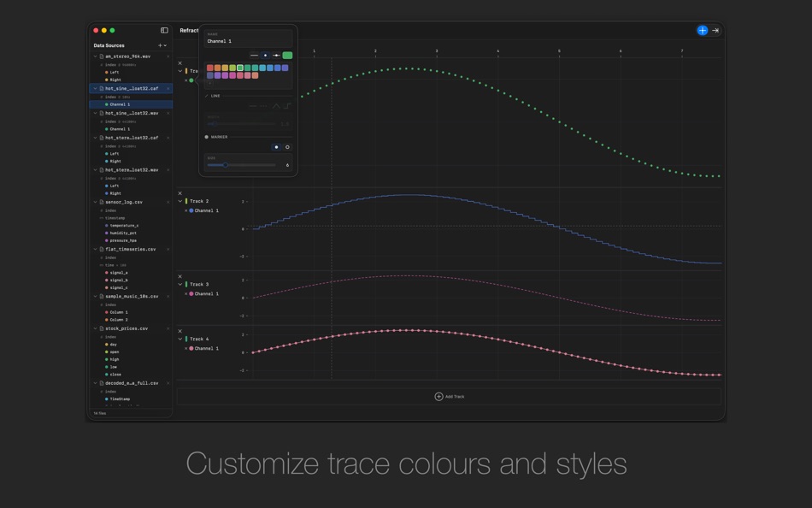Image resolution: width=812 pixels, height=508 pixels.
Task: Close Track 2 with its X
Action: click(180, 193)
